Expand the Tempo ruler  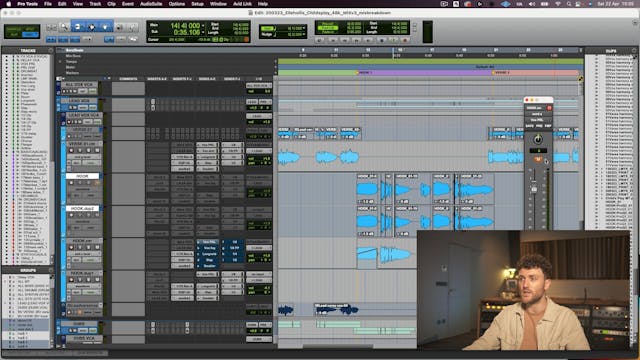[60, 62]
